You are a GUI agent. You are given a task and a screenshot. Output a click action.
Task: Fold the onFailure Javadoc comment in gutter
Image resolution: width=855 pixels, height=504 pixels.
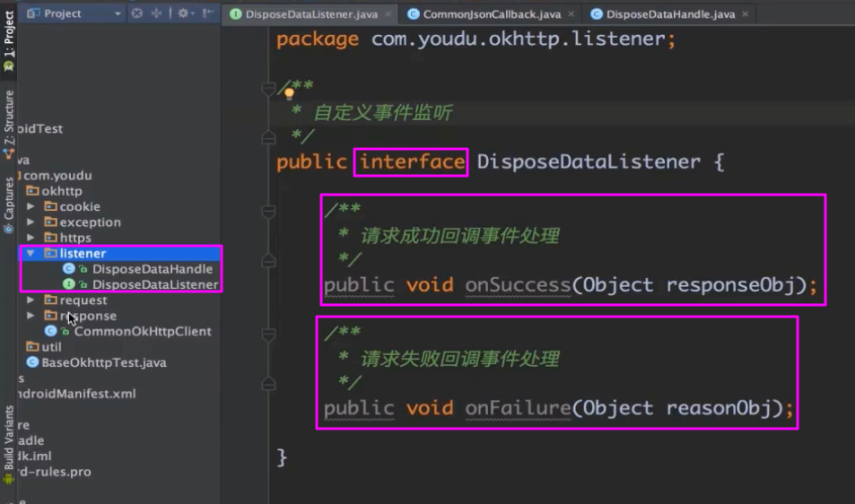(x=268, y=334)
